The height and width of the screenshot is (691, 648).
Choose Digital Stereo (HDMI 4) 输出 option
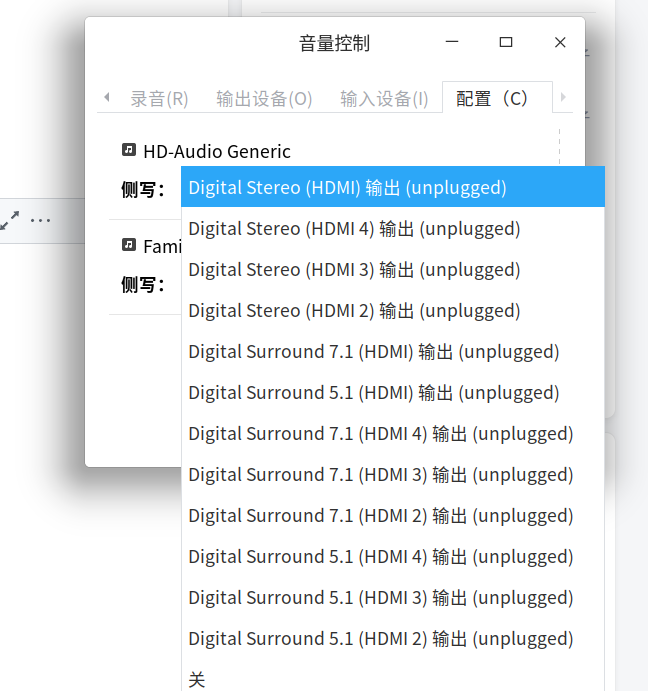pyautogui.click(x=393, y=228)
